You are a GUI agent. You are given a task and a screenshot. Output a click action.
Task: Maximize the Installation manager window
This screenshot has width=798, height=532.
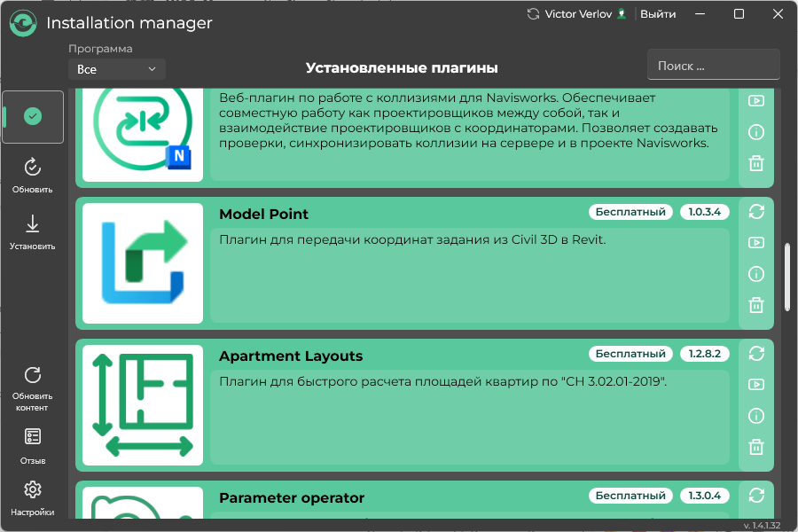click(x=739, y=14)
